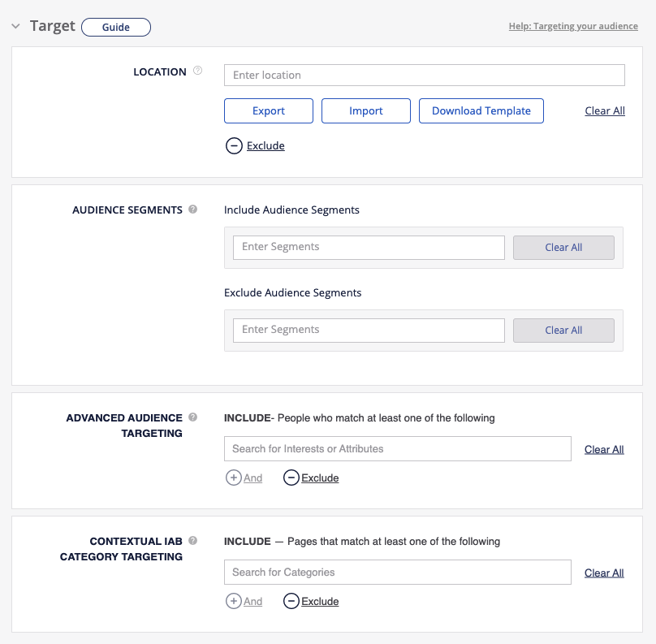Clear all entered locations
The image size is (656, 644).
coord(605,110)
